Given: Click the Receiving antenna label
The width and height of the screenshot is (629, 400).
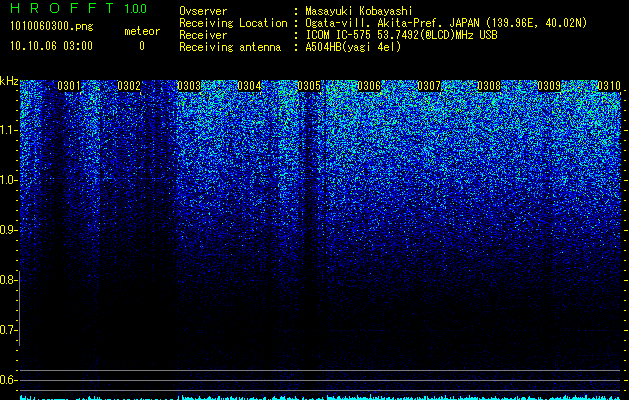Looking at the screenshot, I should (x=230, y=47).
